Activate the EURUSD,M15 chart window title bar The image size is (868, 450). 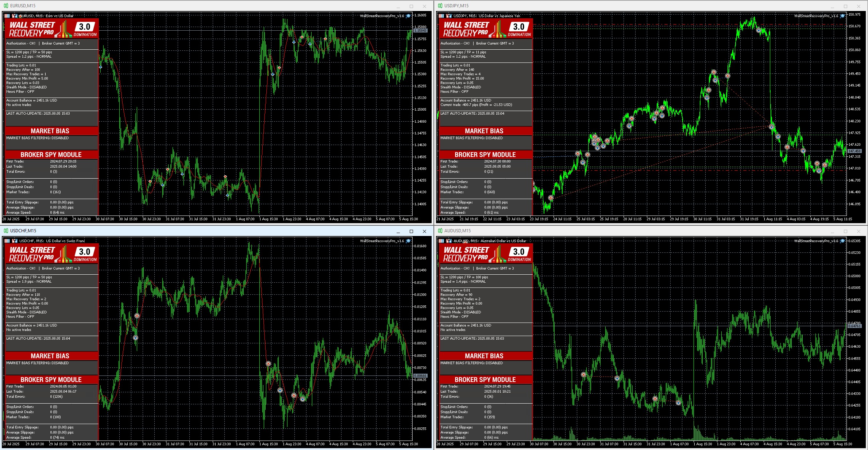tap(182, 6)
